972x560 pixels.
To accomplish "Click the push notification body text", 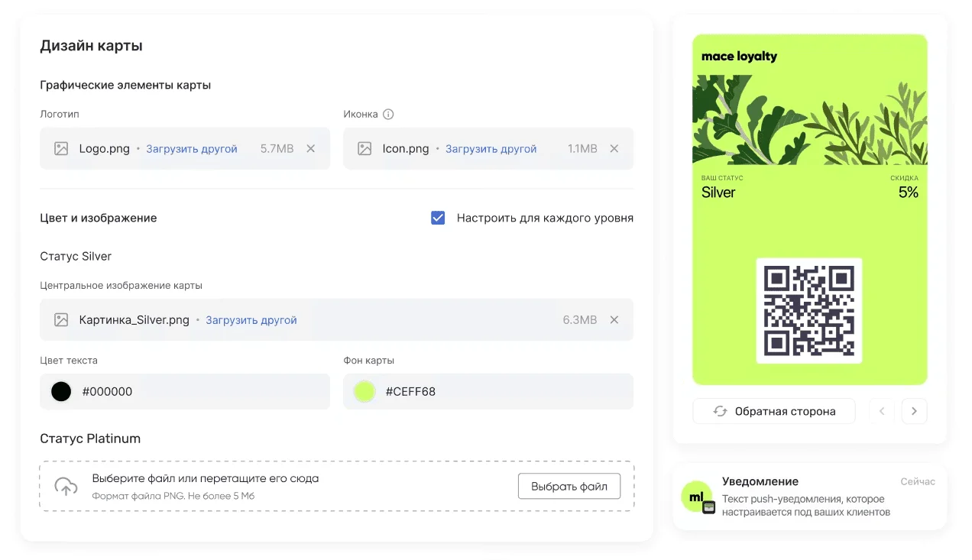I will [806, 506].
